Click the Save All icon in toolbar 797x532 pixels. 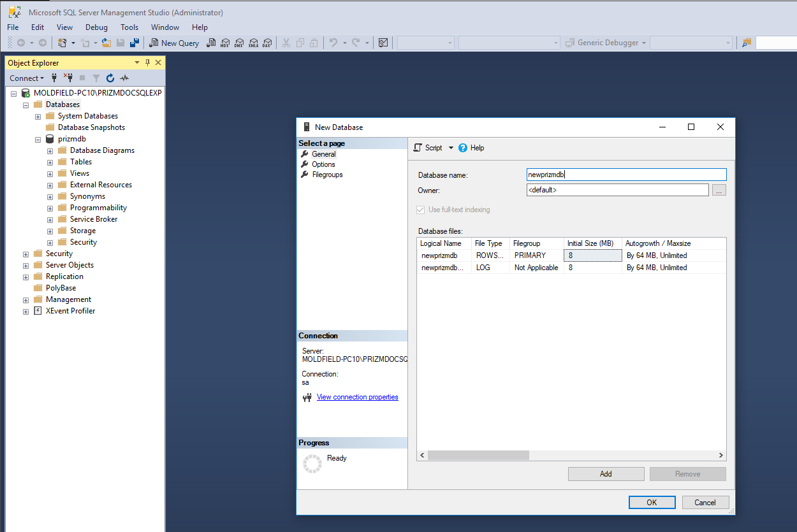pyautogui.click(x=135, y=43)
